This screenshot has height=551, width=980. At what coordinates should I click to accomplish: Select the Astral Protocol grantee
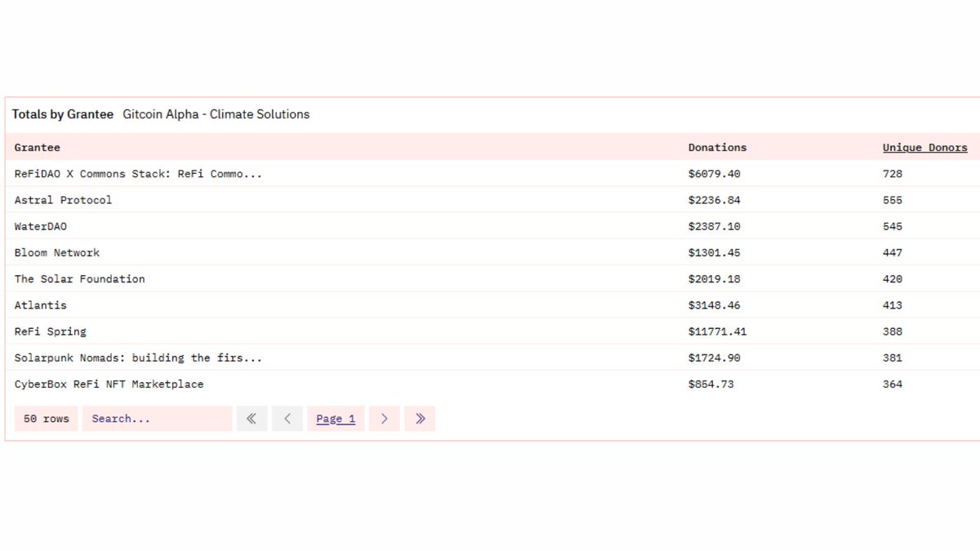(x=63, y=200)
